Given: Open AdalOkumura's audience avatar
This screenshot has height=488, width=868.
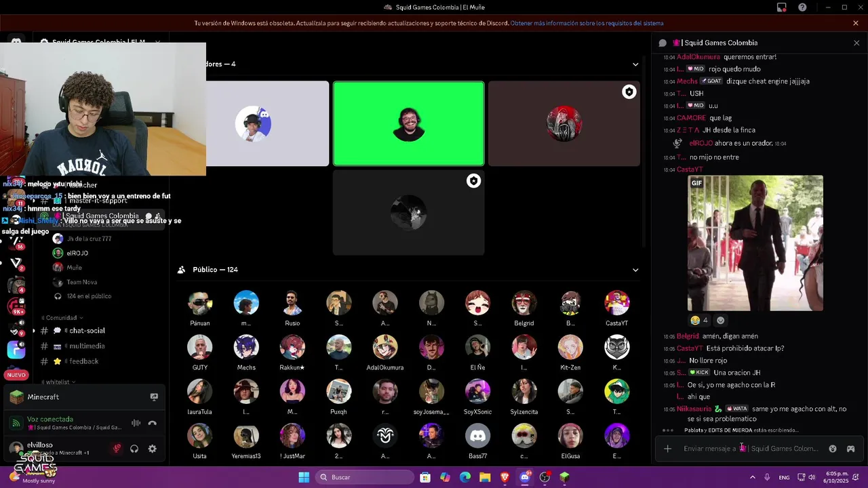Looking at the screenshot, I should pyautogui.click(x=385, y=347).
